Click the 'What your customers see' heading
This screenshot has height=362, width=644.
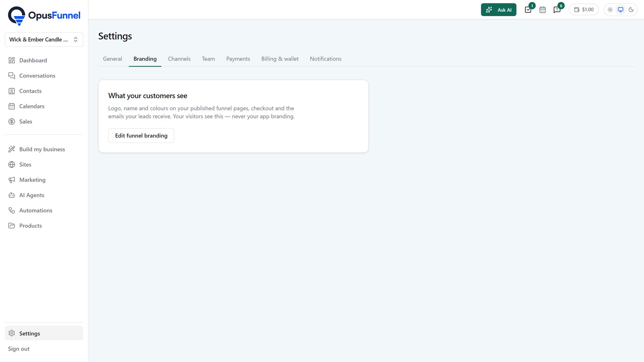148,96
